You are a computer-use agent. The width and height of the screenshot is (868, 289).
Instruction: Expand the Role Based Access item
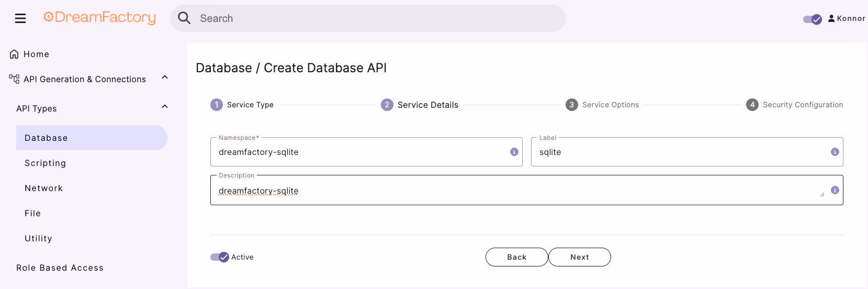(60, 268)
